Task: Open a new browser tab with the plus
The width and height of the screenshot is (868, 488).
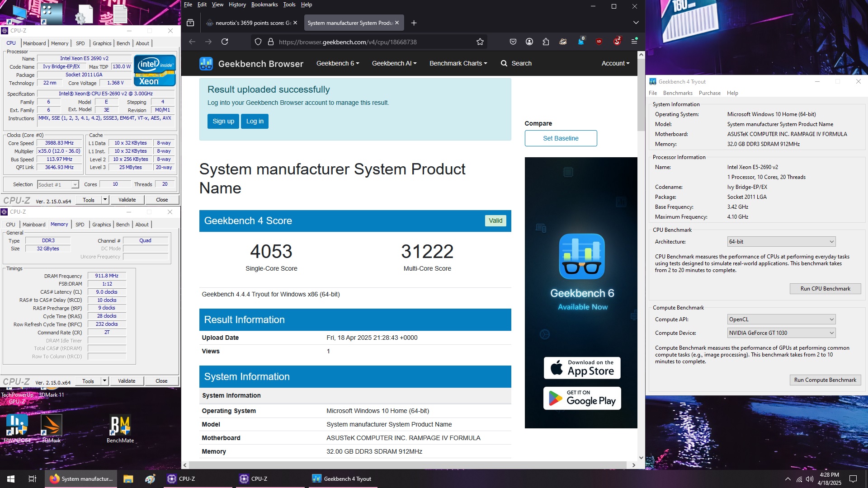Action: pos(414,23)
